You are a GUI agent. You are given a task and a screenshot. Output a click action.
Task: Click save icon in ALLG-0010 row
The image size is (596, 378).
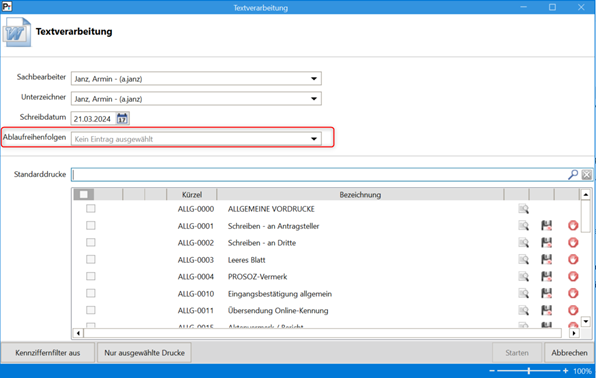[x=547, y=293]
